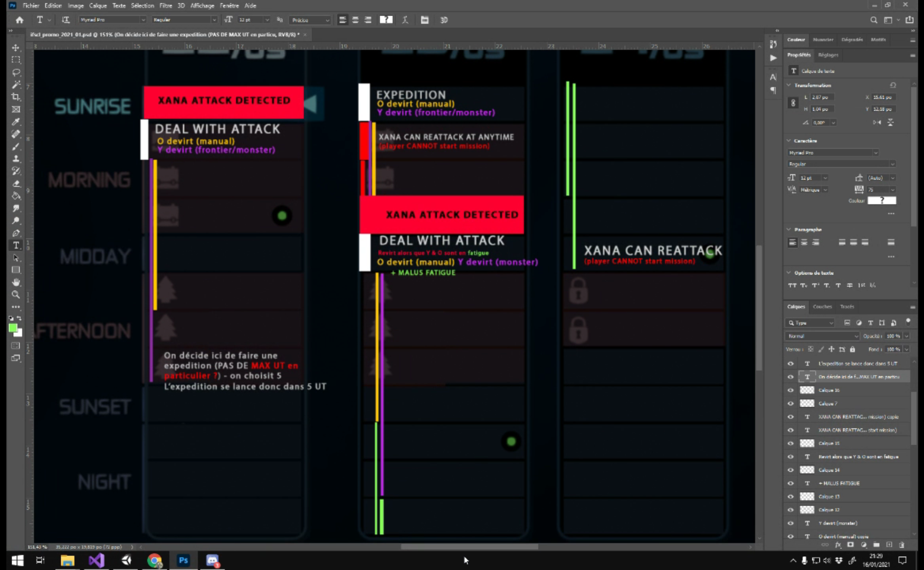Click the green foreground color swatch
This screenshot has height=570, width=924.
[13, 328]
